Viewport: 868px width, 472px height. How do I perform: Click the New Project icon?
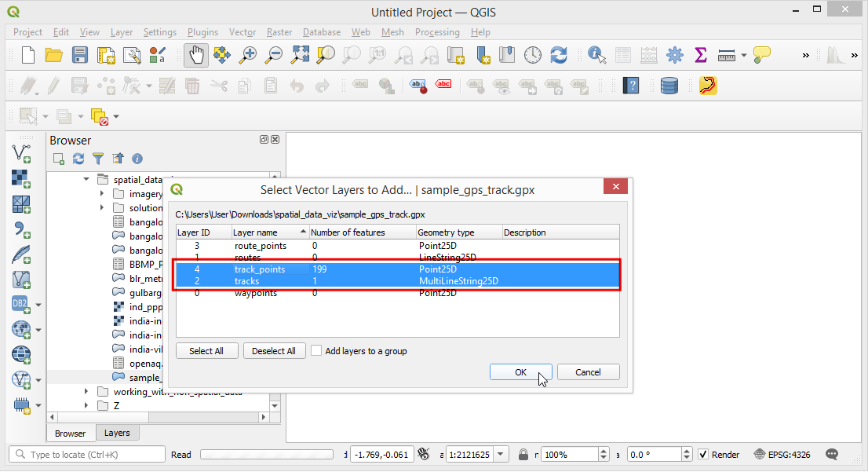[27, 56]
